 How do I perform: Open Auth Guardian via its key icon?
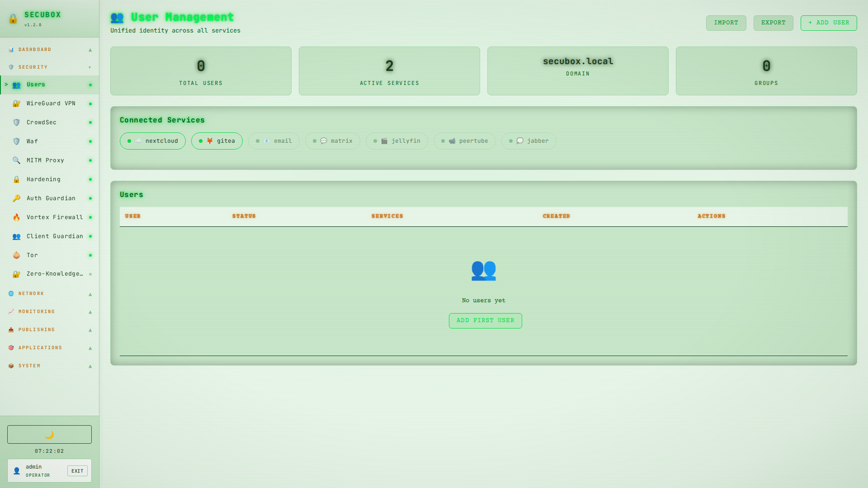(16, 198)
